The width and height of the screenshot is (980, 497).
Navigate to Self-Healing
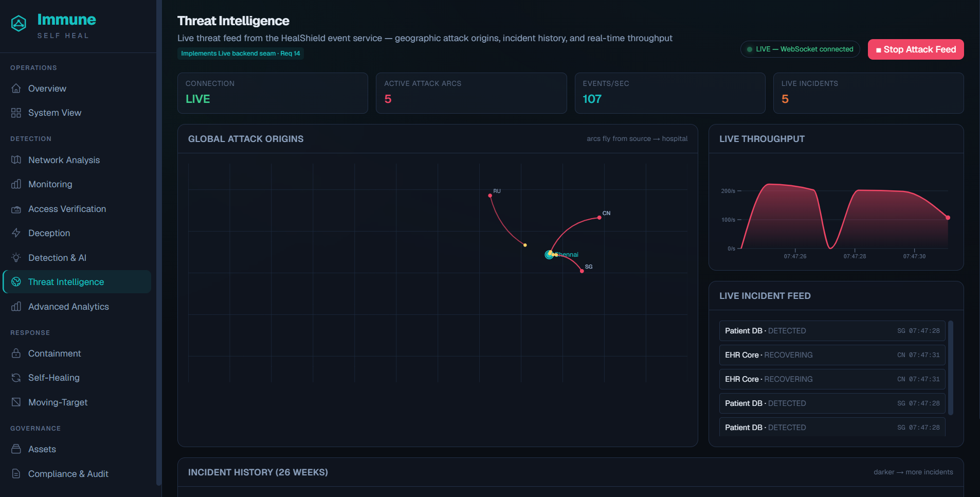[x=77, y=378]
